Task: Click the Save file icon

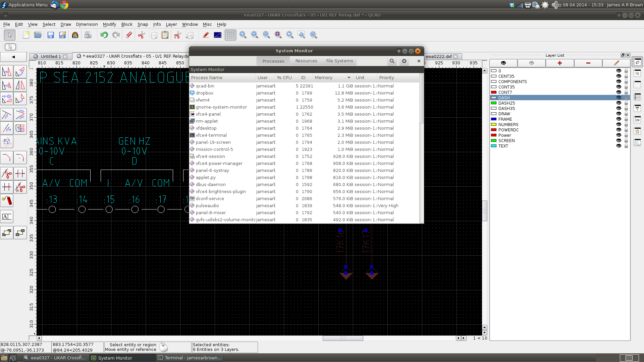Action: [51, 35]
